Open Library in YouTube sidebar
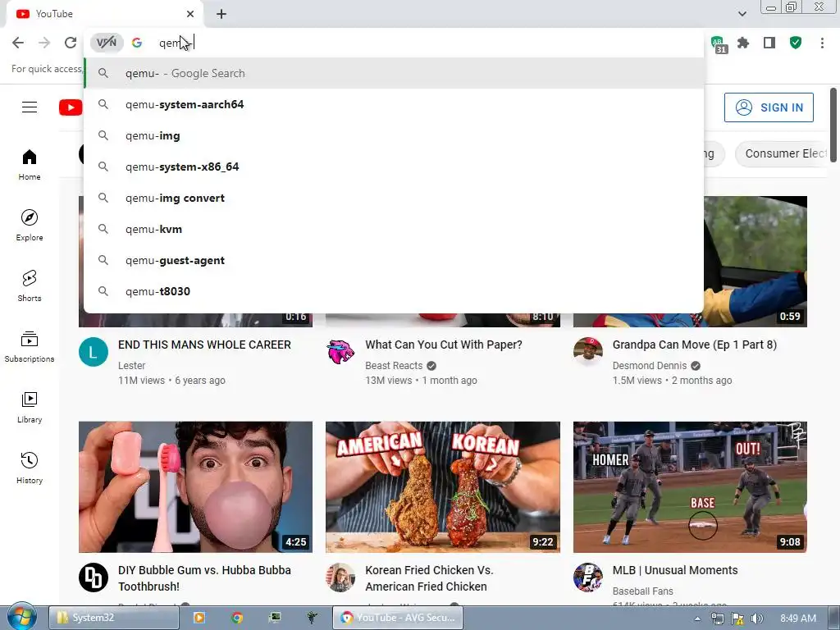This screenshot has width=840, height=630. [x=30, y=408]
